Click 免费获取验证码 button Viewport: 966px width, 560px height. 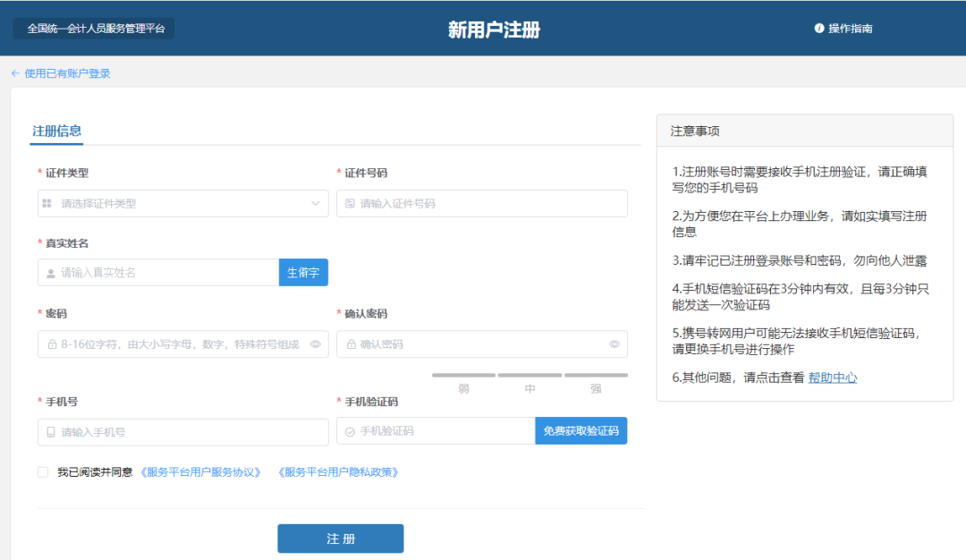point(581,430)
